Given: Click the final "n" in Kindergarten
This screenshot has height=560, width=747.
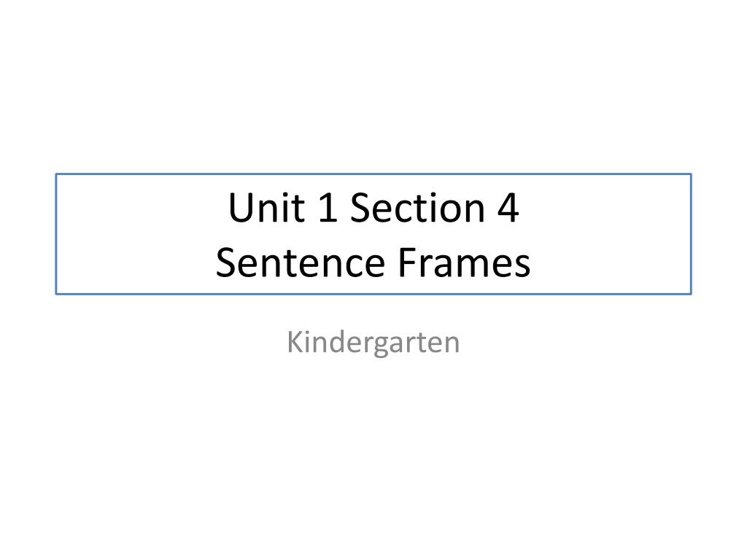Looking at the screenshot, I should [x=452, y=346].
